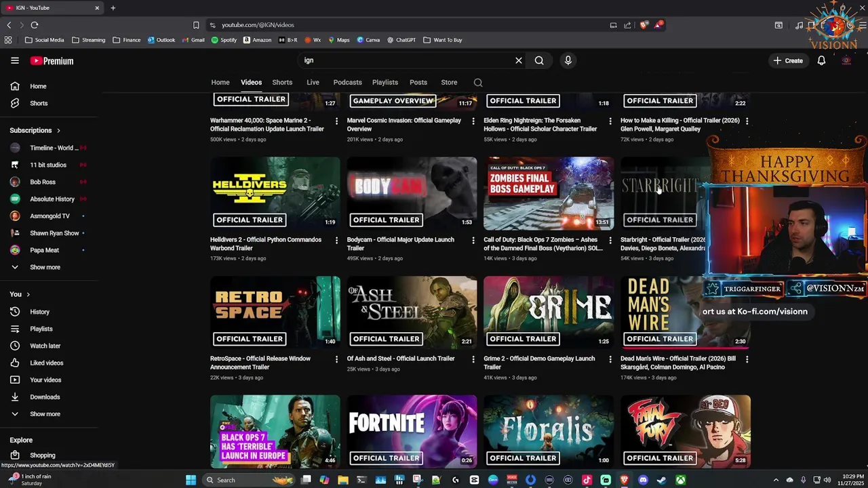Open the Posts tab

[x=418, y=83]
